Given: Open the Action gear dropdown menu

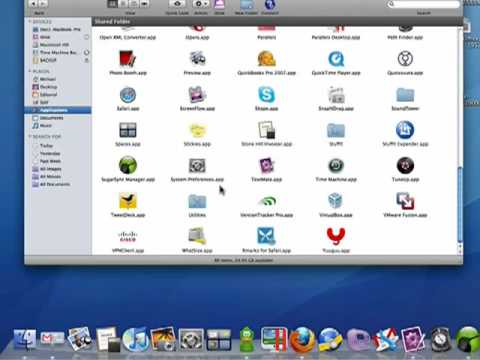Looking at the screenshot, I should (201, 4).
